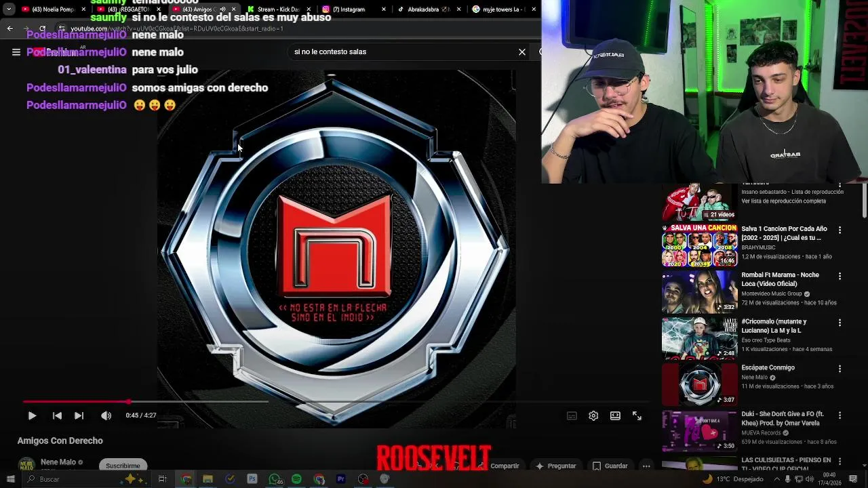Open the system volume tray icon

[809, 479]
